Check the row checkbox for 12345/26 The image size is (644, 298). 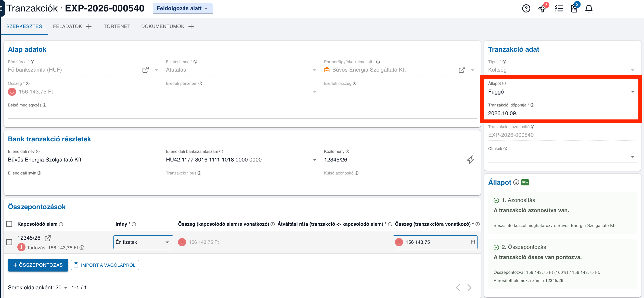pyautogui.click(x=9, y=242)
